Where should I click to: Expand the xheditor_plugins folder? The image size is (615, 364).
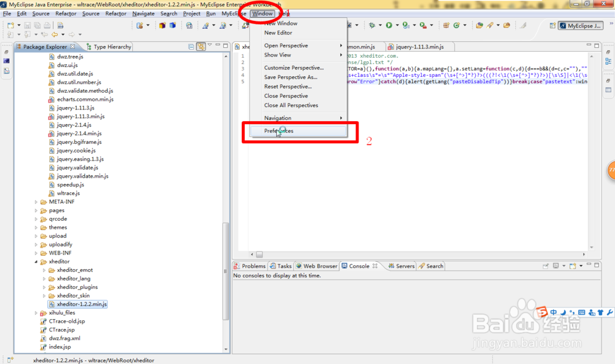[x=44, y=288]
